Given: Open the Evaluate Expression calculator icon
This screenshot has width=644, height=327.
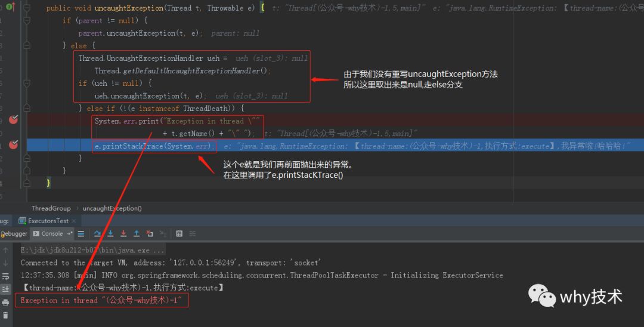Looking at the screenshot, I should pos(179,234).
